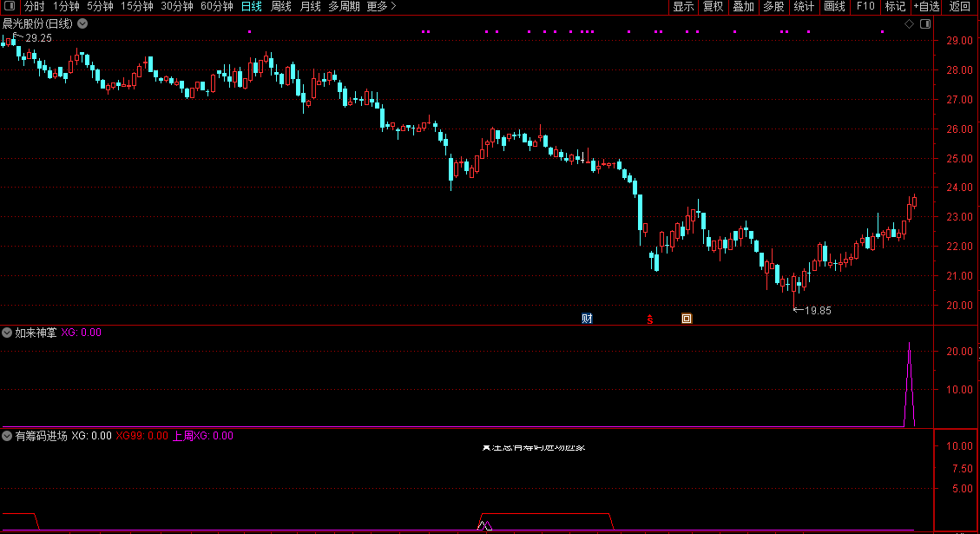Open the 显示 display menu

(x=683, y=6)
